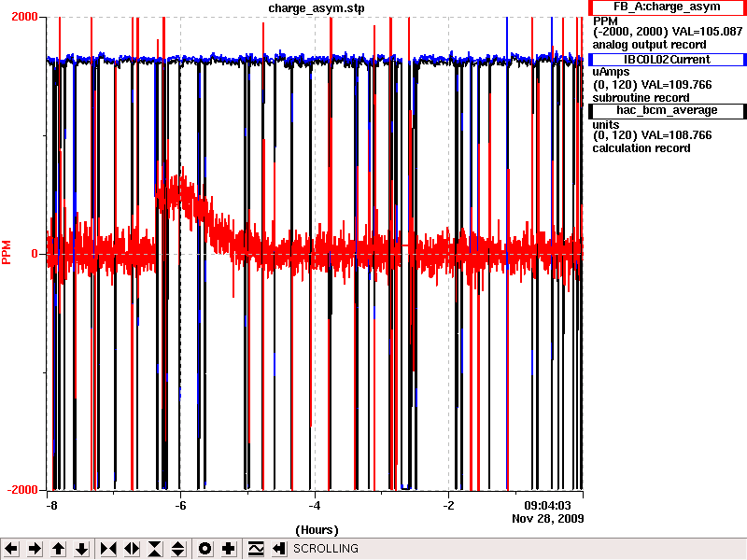Click the SCROLLING status label
747x560 pixels.
click(325, 549)
